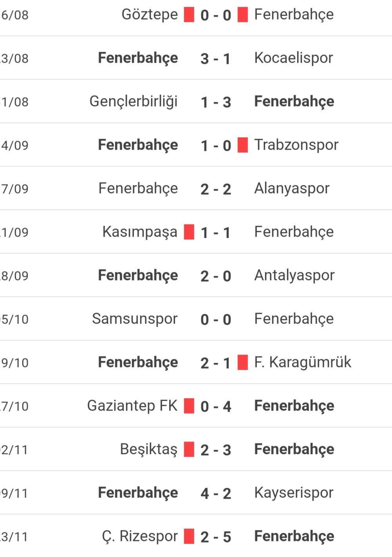This screenshot has height=557, width=392.
Task: Open the 4 - 2 Kayserispor match score
Action: [x=216, y=494]
